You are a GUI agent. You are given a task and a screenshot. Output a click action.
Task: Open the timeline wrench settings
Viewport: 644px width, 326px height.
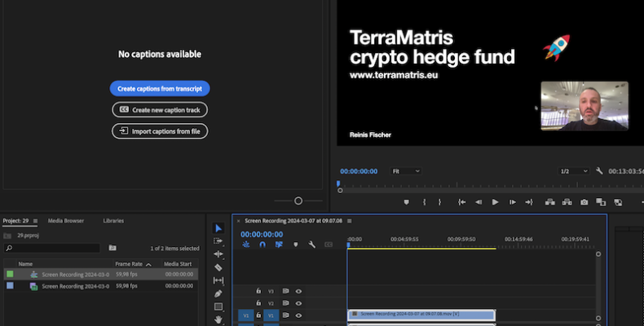click(311, 244)
